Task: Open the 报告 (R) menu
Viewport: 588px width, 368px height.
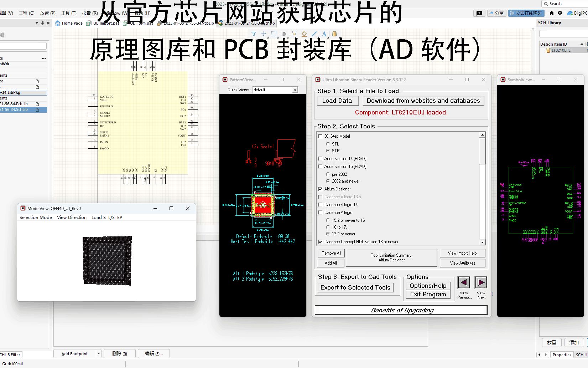Action: pyautogui.click(x=90, y=13)
